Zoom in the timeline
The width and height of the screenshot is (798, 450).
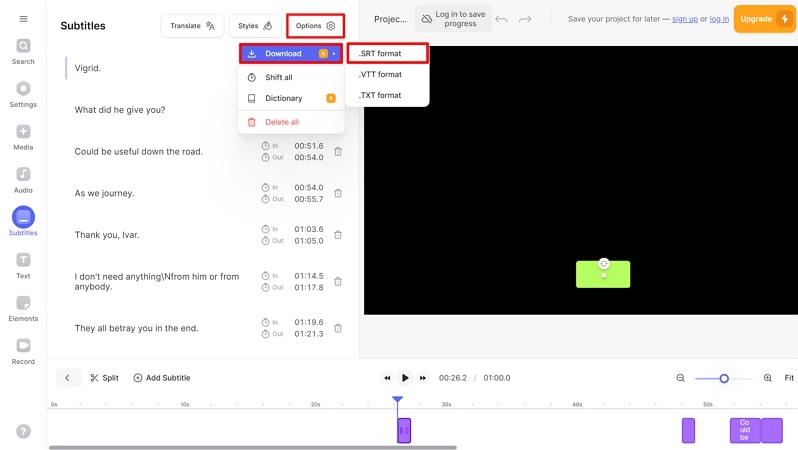767,378
